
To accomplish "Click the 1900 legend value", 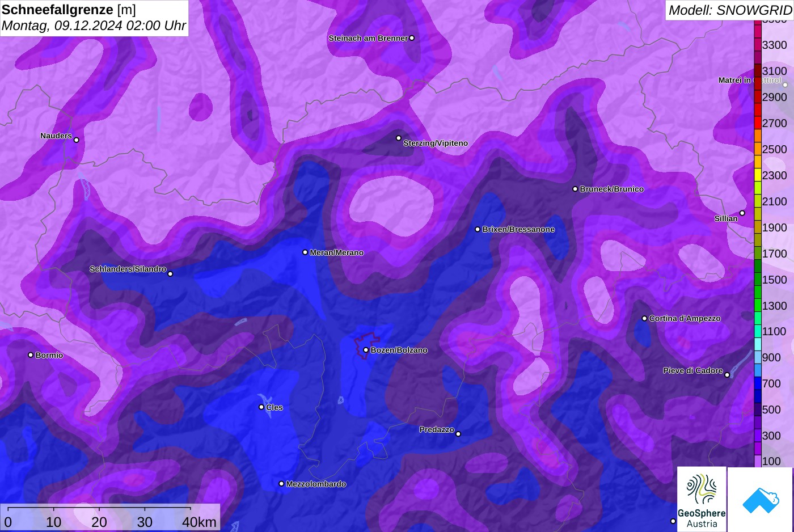I will [774, 227].
